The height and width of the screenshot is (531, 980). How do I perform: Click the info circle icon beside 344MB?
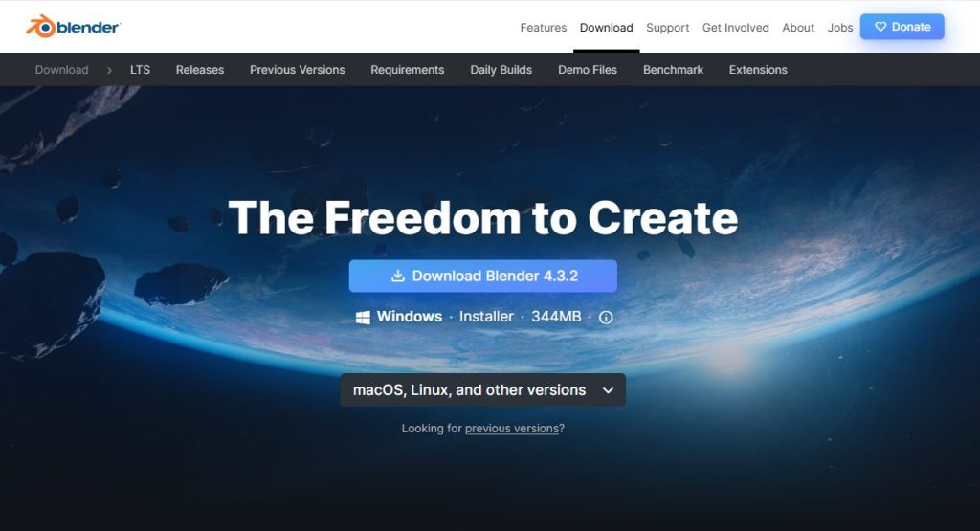pyautogui.click(x=606, y=318)
